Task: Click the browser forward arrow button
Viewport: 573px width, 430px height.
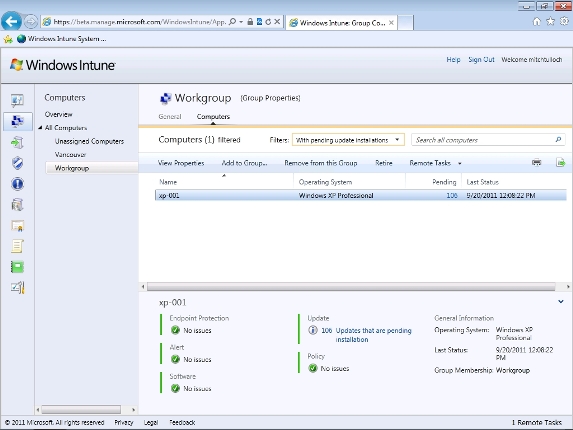Action: [x=31, y=22]
